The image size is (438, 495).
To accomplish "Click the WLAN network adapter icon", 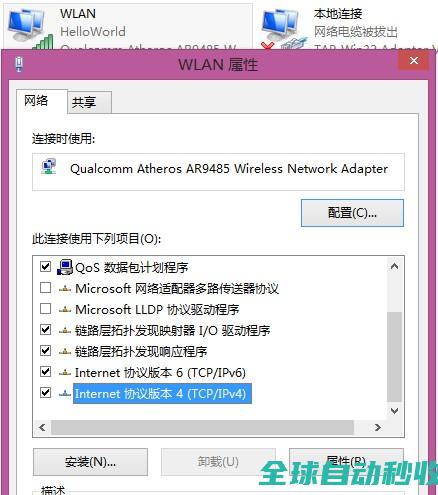I will point(29,29).
